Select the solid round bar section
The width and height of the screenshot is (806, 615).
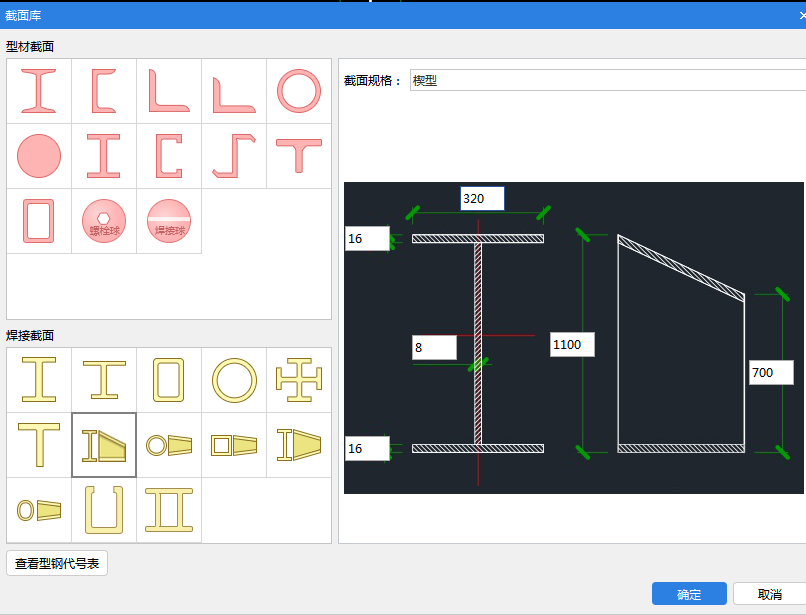(39, 156)
